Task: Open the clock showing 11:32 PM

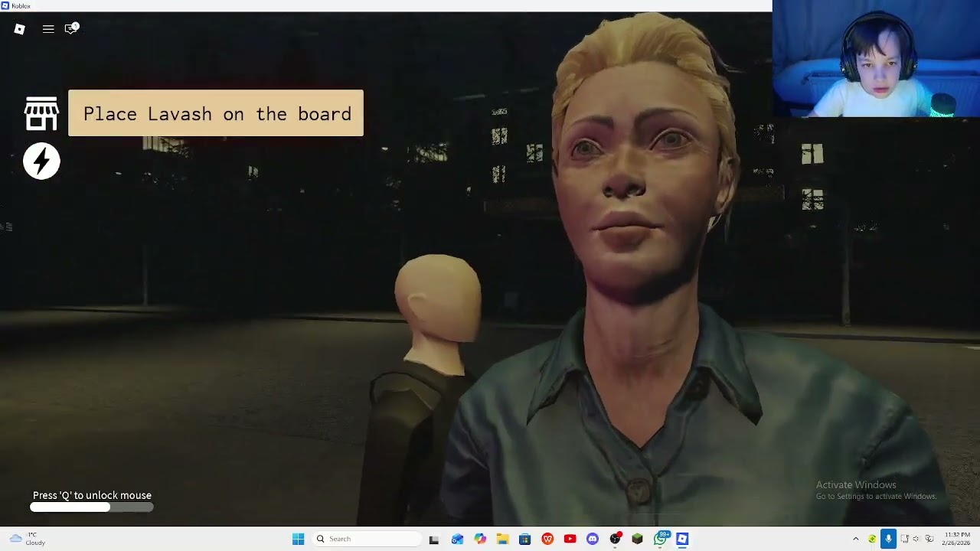Action: click(957, 539)
